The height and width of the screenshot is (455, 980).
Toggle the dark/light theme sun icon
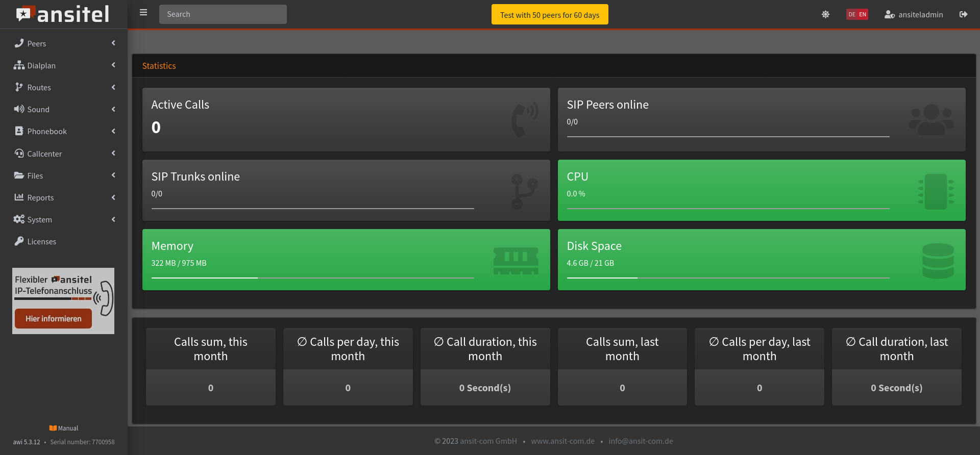(825, 14)
